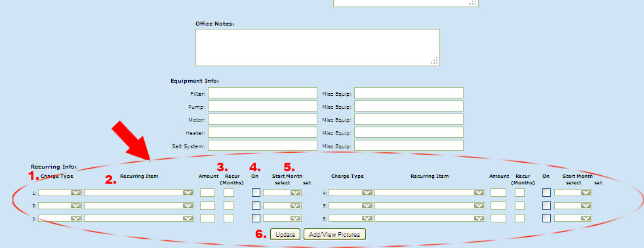This screenshot has width=644, height=248.
Task: Open Charge Type dropdown for row 6
Action: pyautogui.click(x=350, y=218)
